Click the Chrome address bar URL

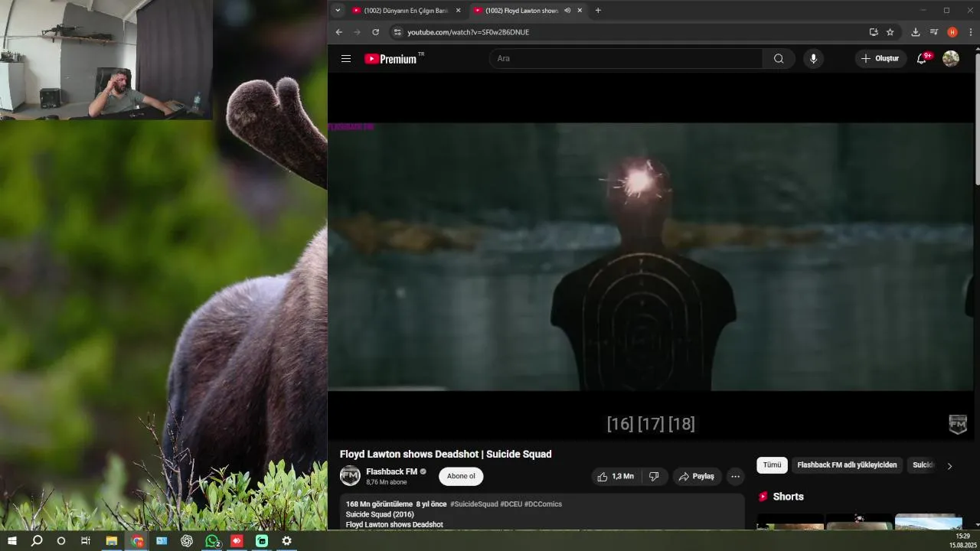468,32
